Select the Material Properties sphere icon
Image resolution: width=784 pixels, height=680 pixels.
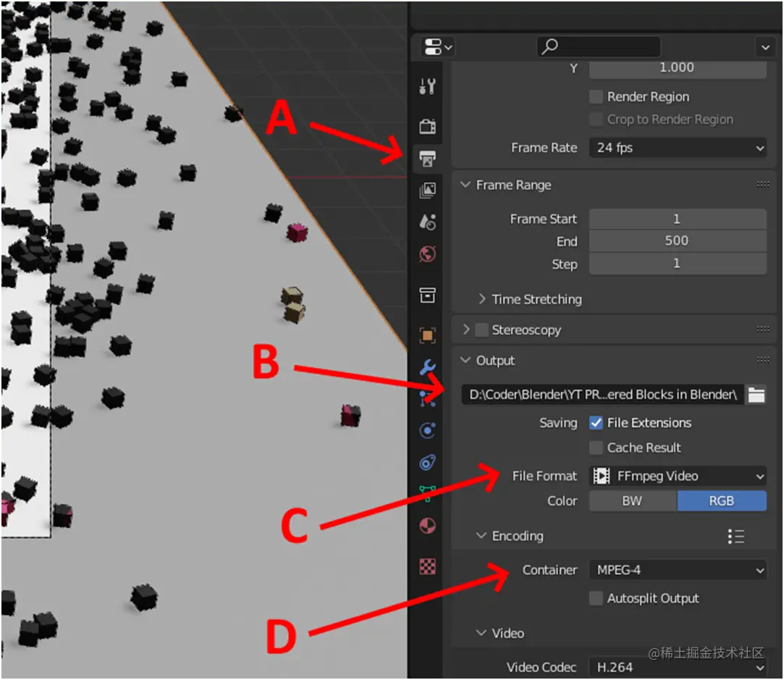[427, 525]
